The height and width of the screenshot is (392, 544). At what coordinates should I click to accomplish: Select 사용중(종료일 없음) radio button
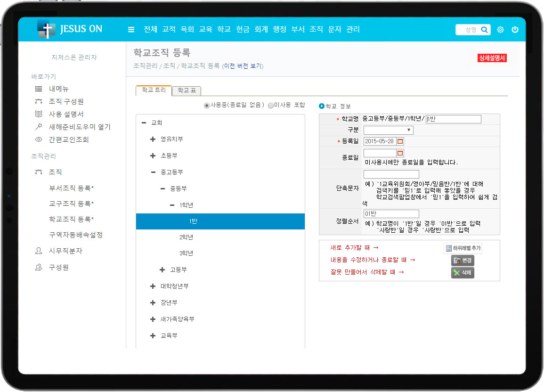pos(207,105)
